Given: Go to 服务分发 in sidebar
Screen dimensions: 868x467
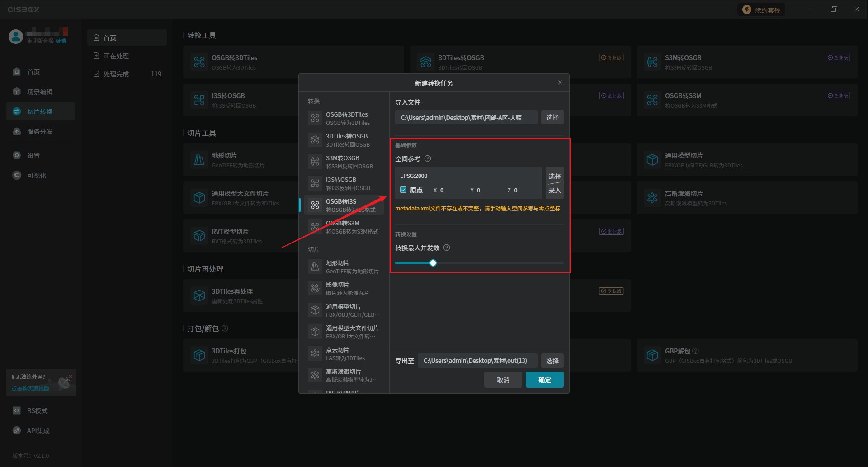Looking at the screenshot, I should tap(40, 132).
